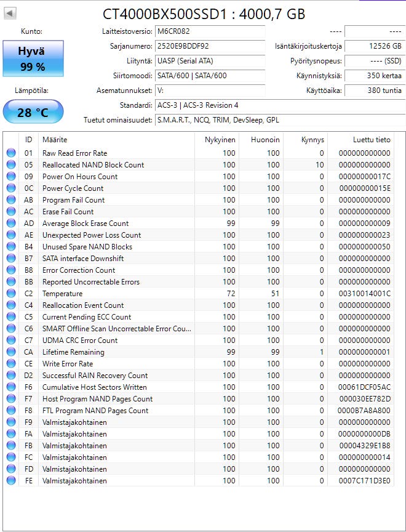Click the Tuetut ominaisuudet features field
The height and width of the screenshot is (532, 406).
pyautogui.click(x=281, y=120)
